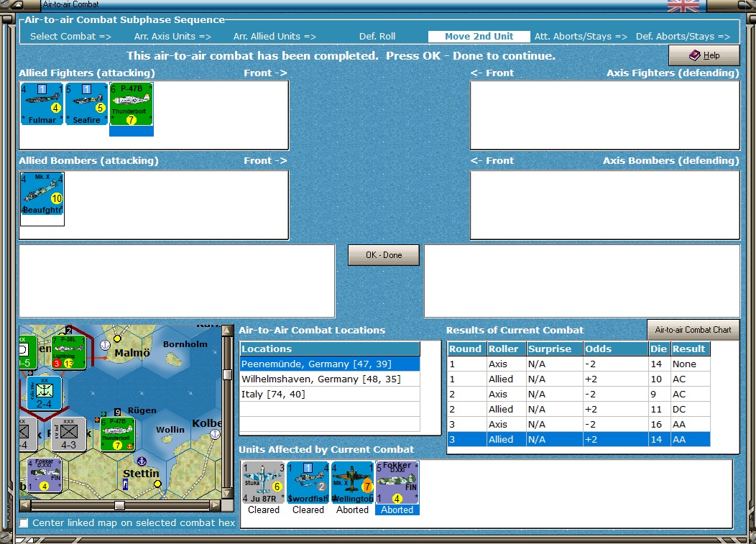This screenshot has height=544, width=756.
Task: Click the Locations column header
Action: click(330, 349)
